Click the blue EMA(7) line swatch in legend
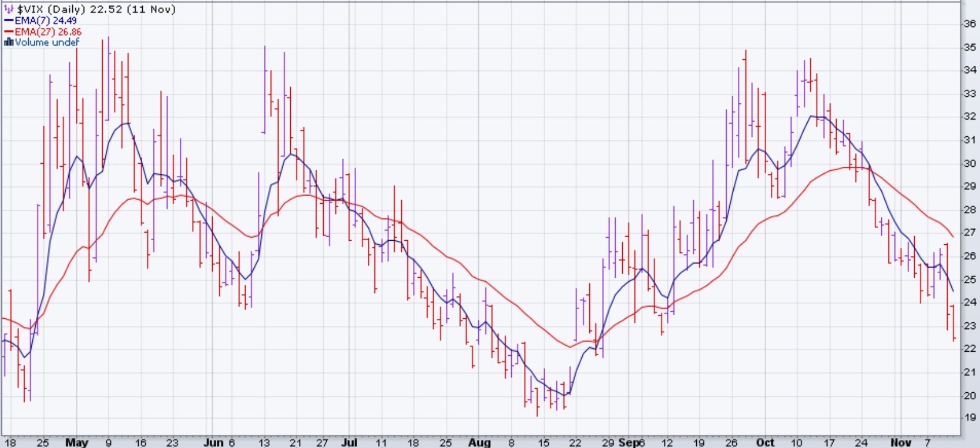The image size is (980, 448). coord(9,21)
